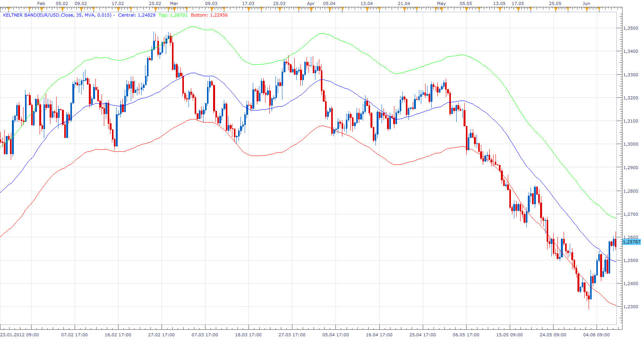
Task: Click the 25.03 label in the upper scale
Action: 279,3
